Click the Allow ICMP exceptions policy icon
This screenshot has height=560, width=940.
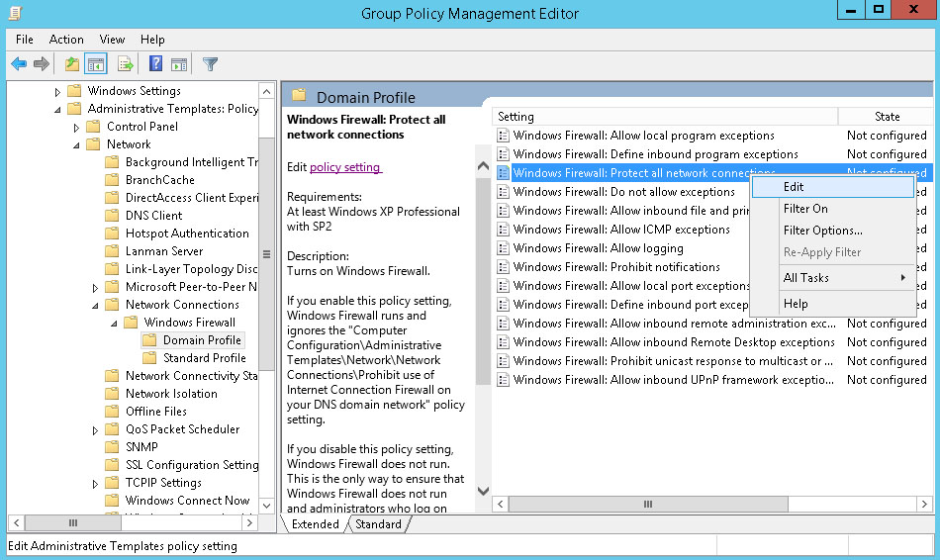[x=504, y=230]
